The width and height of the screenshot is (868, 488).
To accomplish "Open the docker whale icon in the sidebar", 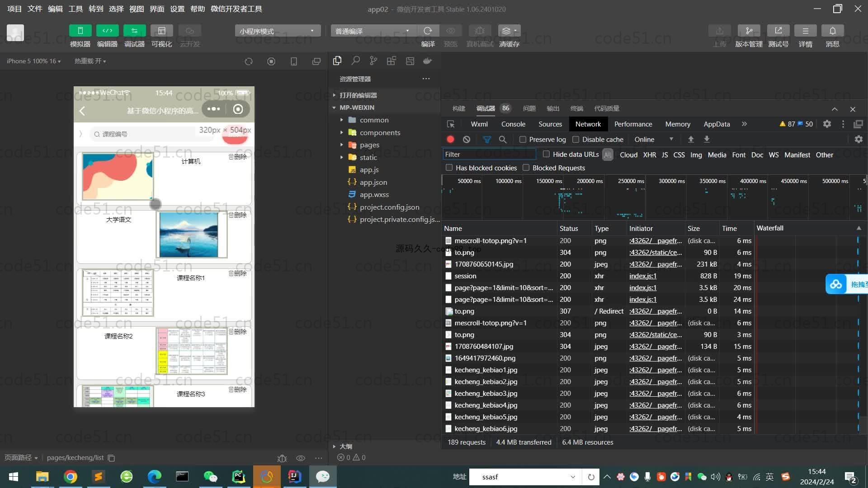I will click(x=427, y=61).
